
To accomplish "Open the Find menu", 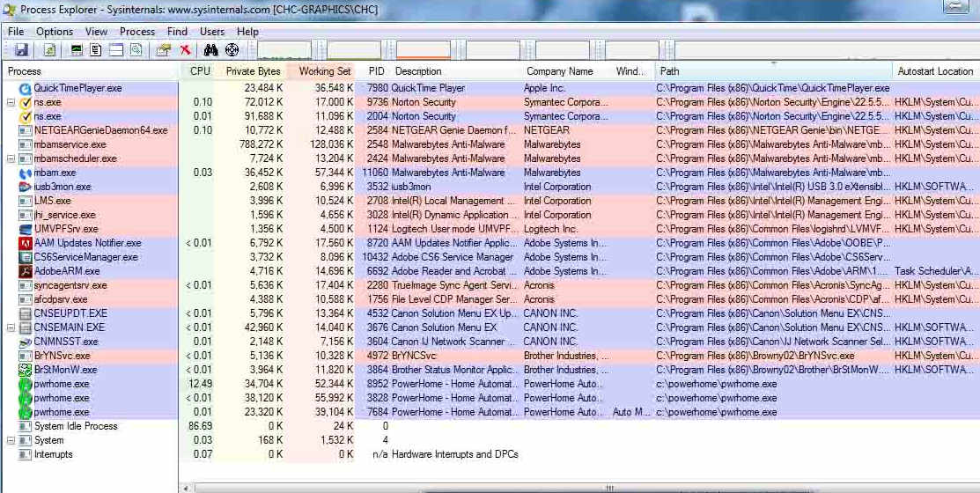I will [177, 31].
